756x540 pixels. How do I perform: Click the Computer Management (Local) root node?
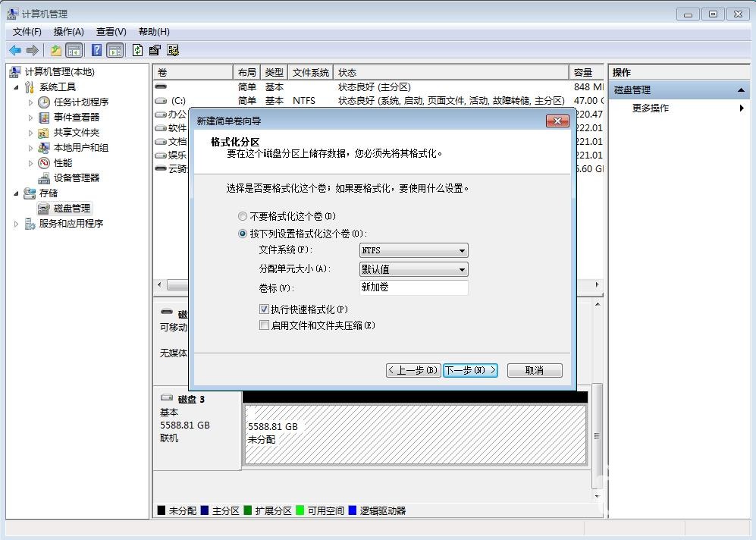click(59, 72)
